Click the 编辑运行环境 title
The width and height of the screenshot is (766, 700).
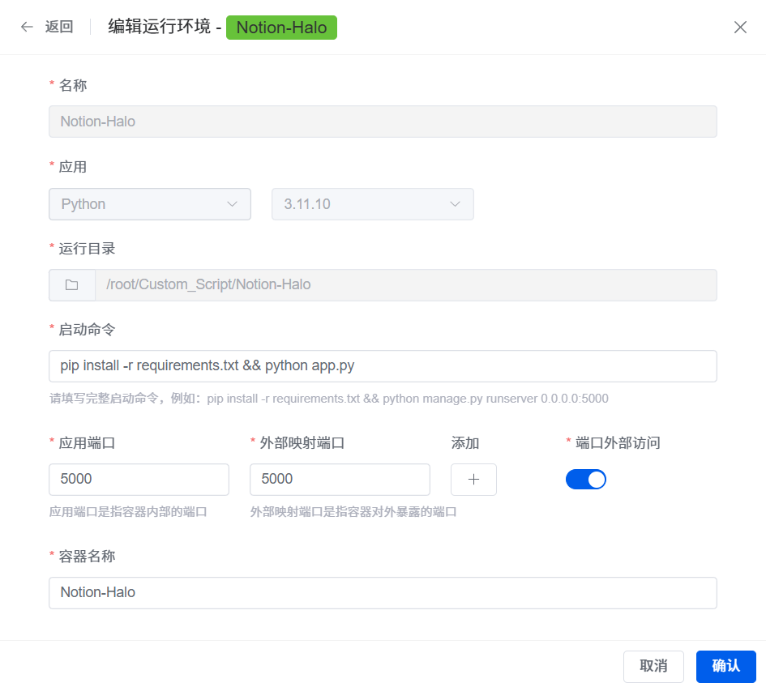[159, 27]
